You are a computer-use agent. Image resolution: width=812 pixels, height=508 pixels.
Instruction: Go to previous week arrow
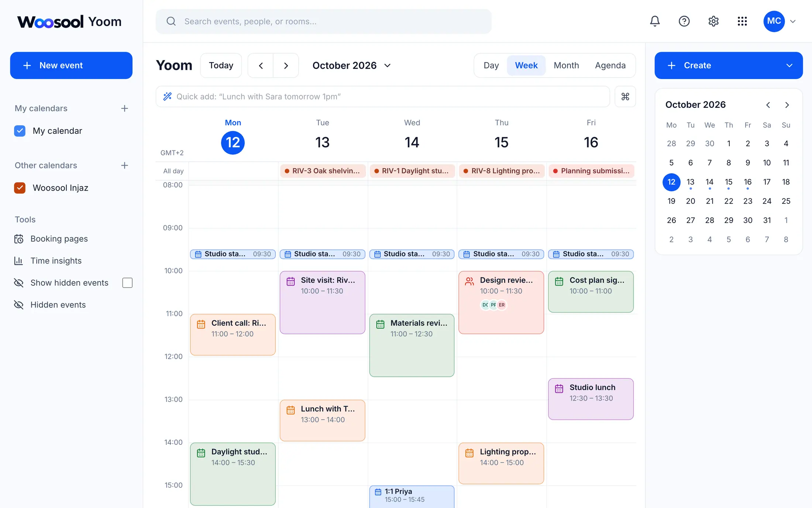click(x=261, y=65)
